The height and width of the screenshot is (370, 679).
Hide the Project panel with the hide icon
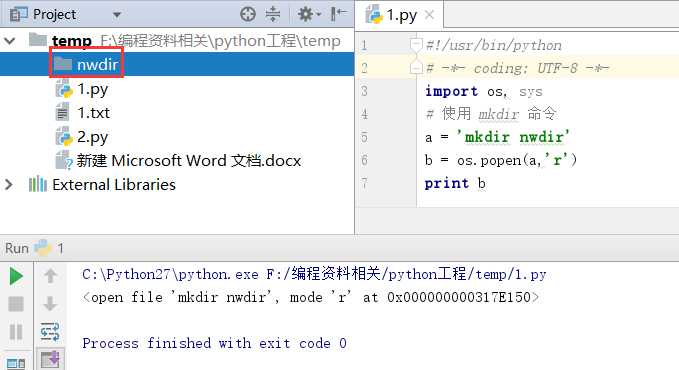338,14
